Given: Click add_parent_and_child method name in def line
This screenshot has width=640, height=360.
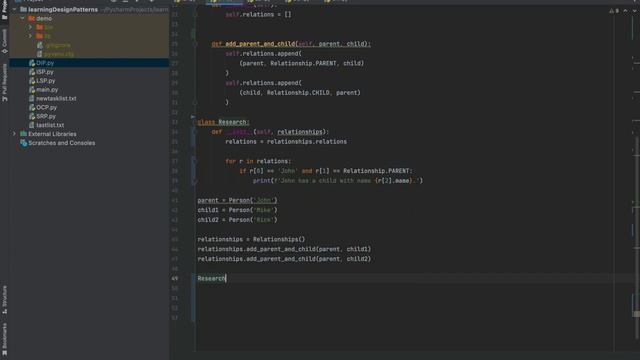Looking at the screenshot, I should coord(260,44).
